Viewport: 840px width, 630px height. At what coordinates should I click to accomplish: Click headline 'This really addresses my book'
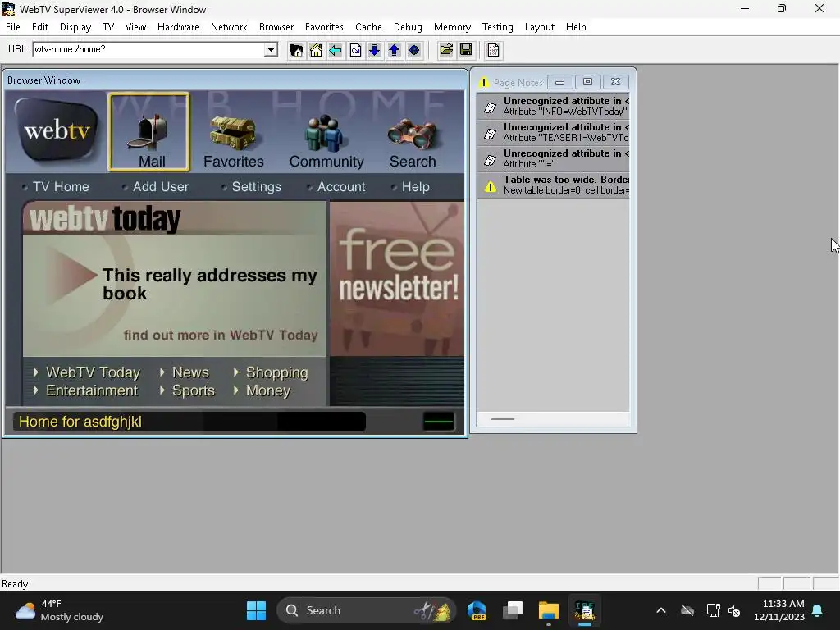click(x=210, y=284)
